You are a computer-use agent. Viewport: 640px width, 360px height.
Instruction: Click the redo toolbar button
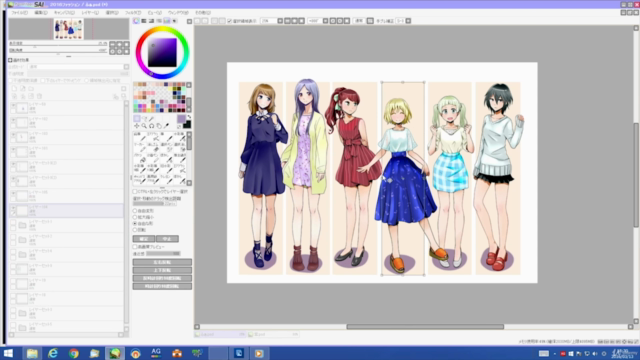tap(205, 21)
